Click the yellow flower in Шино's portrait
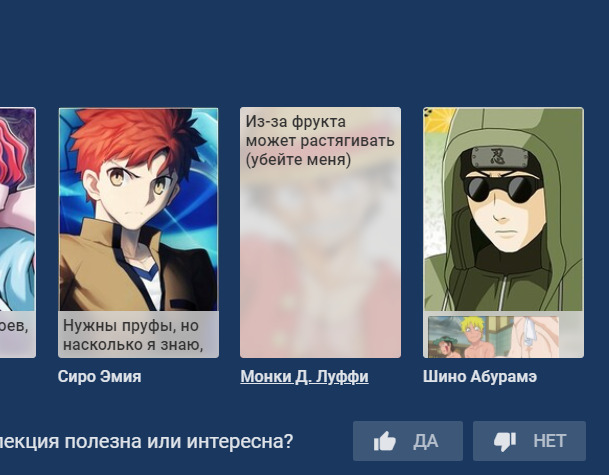The width and height of the screenshot is (609, 475). pyautogui.click(x=440, y=120)
